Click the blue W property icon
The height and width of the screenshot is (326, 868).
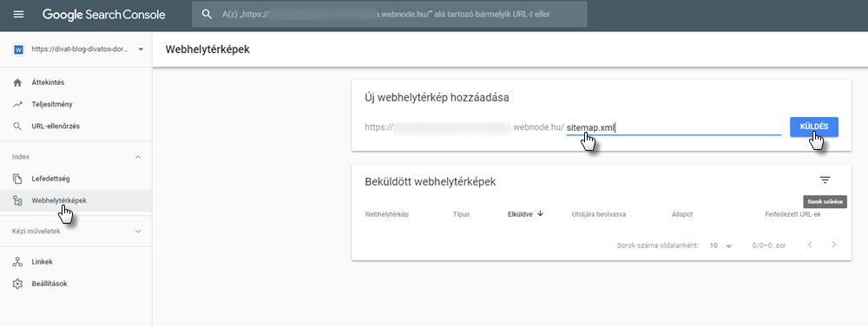click(18, 49)
